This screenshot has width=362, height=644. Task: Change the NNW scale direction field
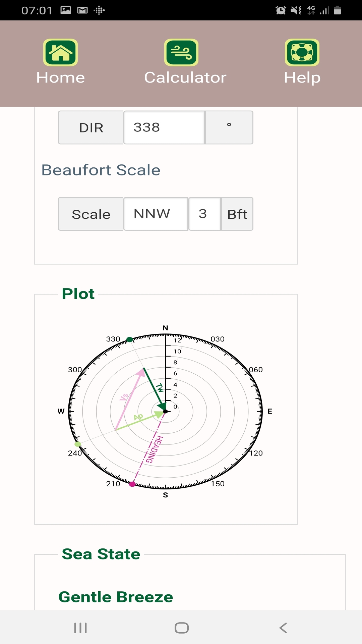[156, 214]
